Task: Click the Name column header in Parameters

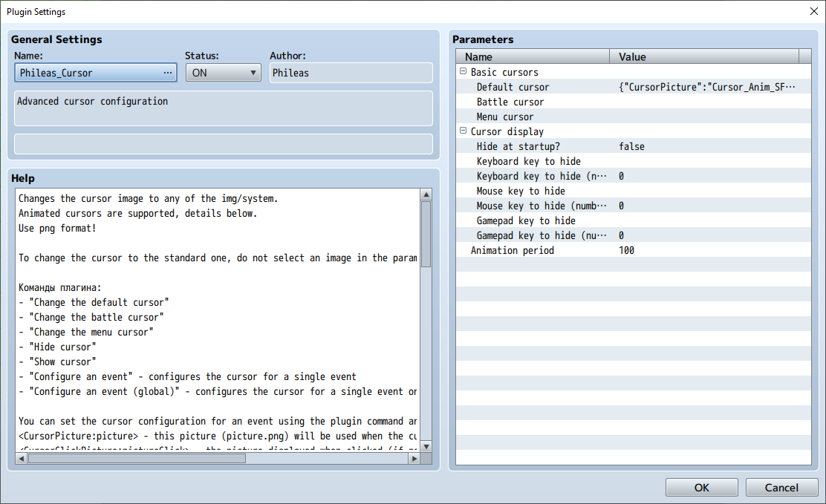Action: coord(479,56)
